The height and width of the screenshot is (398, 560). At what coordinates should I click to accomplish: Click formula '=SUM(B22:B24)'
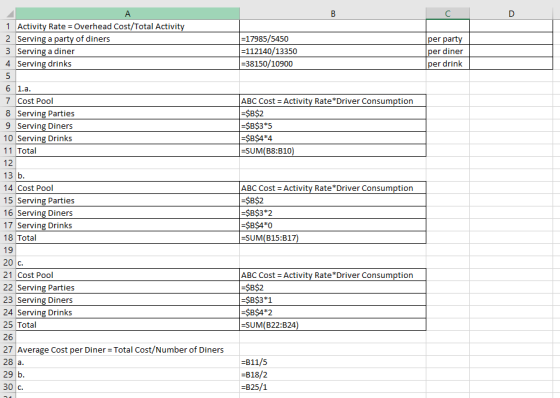(332, 325)
